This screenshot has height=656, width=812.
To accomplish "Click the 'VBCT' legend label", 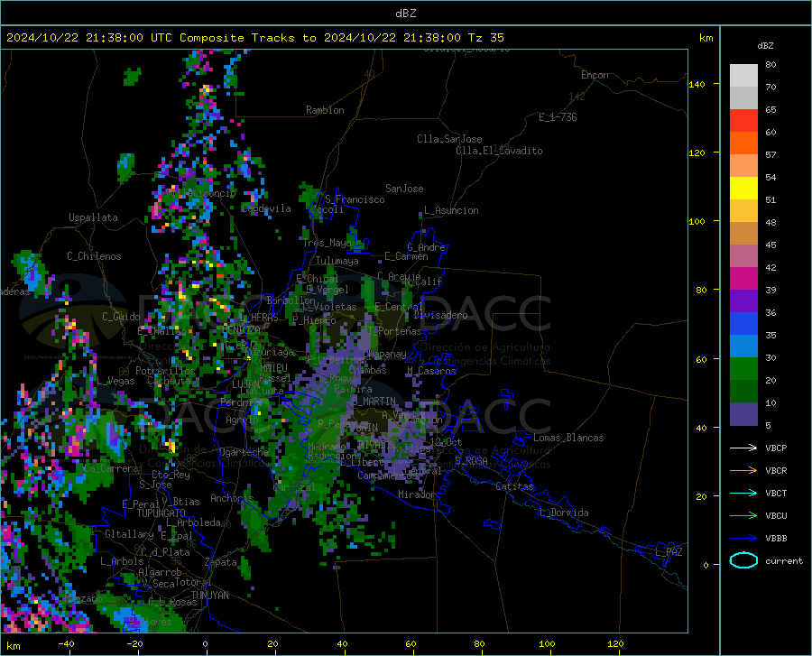I will tap(776, 493).
